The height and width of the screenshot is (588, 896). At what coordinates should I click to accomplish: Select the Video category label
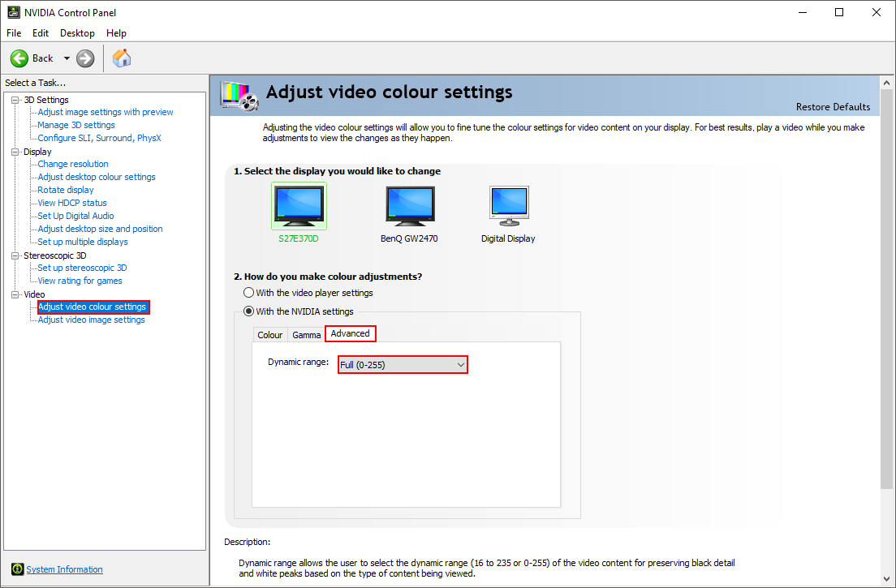[34, 294]
